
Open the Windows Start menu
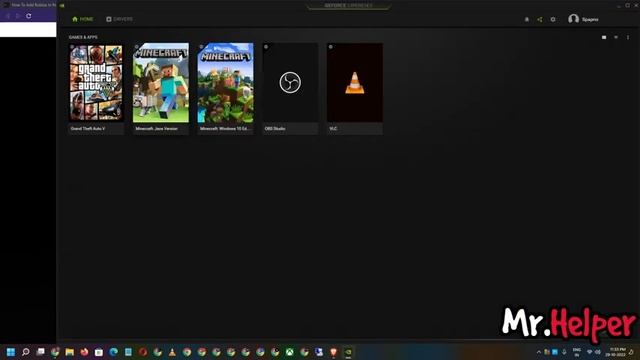11,352
